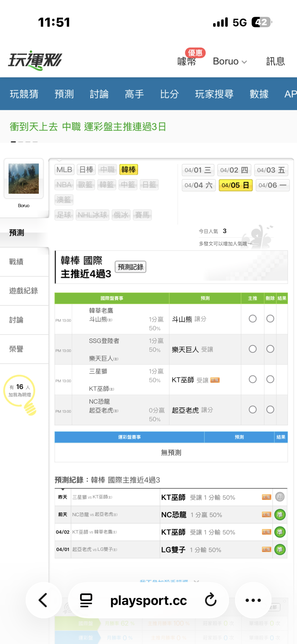This screenshot has width=297, height=644.
Task: Click grey result badge on yesterday's record
Action: [x=280, y=497]
